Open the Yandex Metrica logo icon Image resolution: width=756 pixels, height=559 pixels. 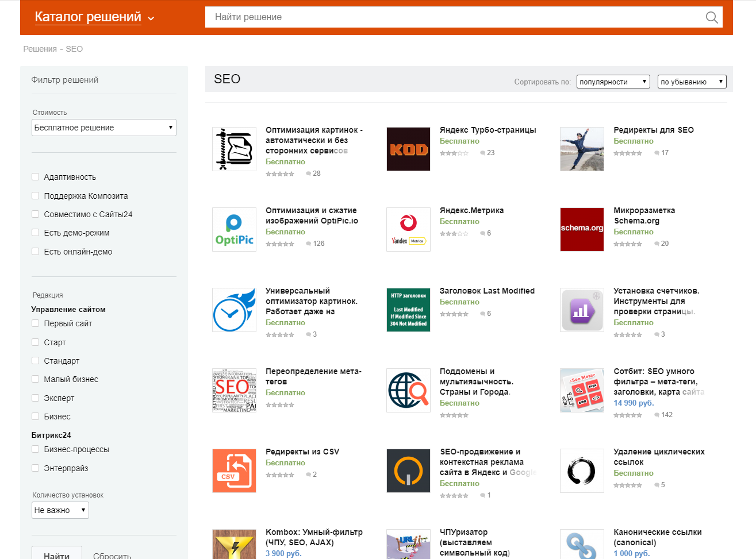[408, 229]
